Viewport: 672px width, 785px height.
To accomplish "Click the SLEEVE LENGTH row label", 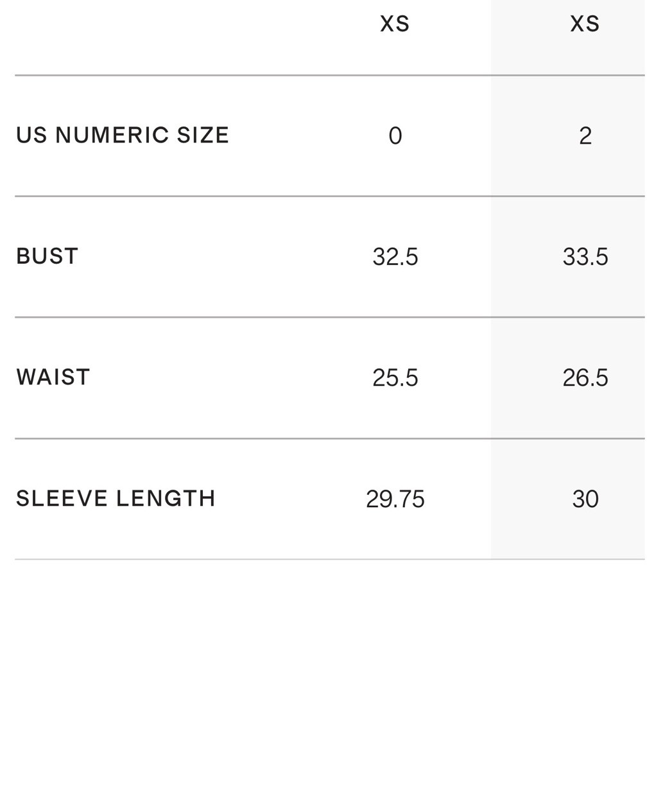I will point(116,498).
